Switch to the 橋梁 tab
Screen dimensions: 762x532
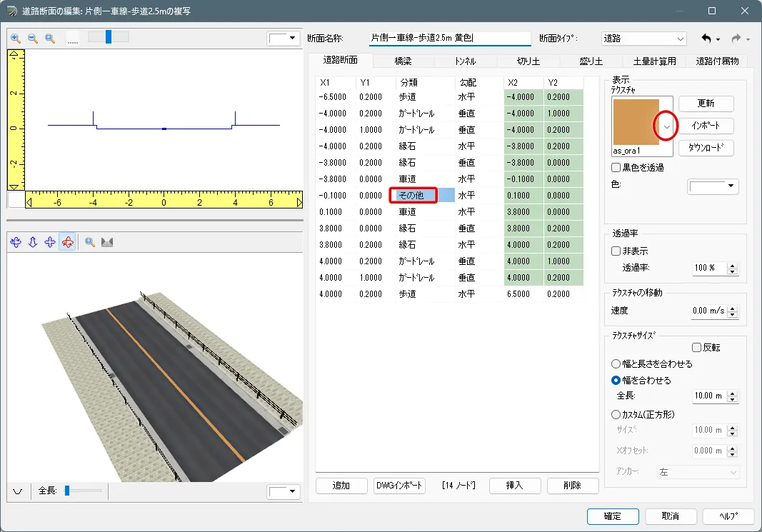click(x=403, y=61)
